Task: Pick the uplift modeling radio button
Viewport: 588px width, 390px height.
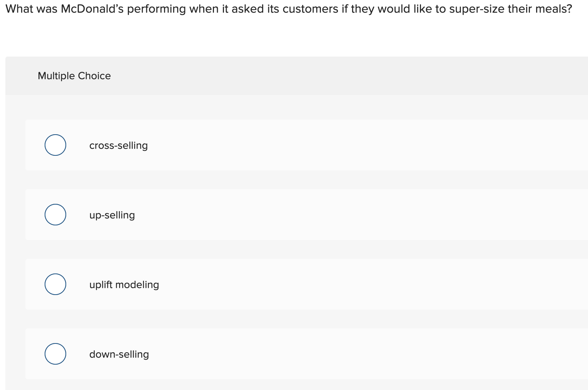Action: pos(55,284)
